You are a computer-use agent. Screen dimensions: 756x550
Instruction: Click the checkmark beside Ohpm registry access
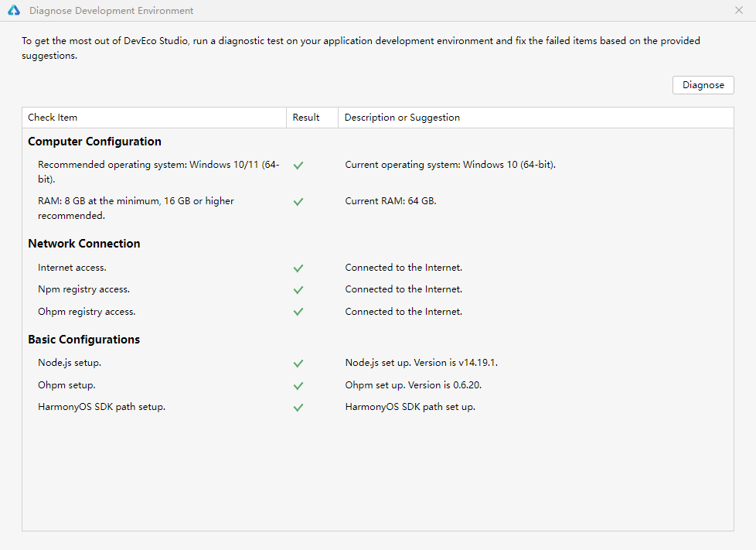298,312
